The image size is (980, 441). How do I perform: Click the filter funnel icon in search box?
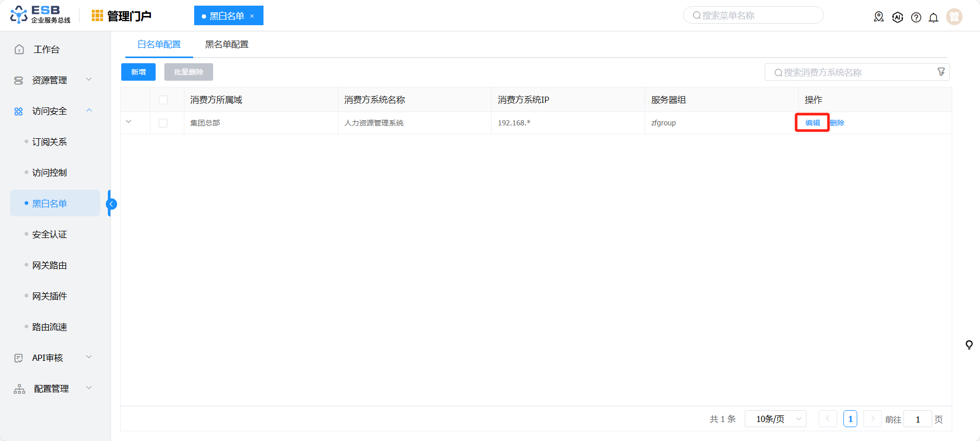pos(941,72)
